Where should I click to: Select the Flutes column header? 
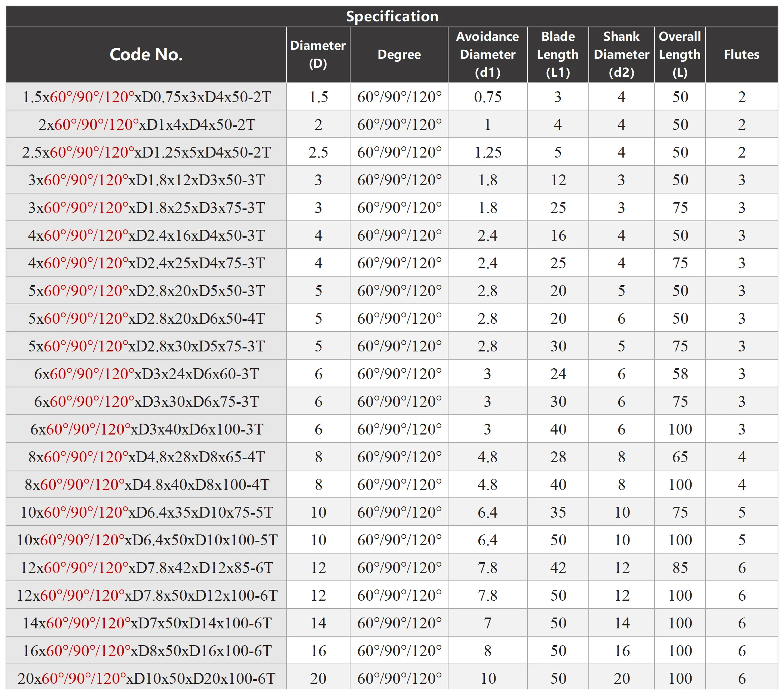741,55
